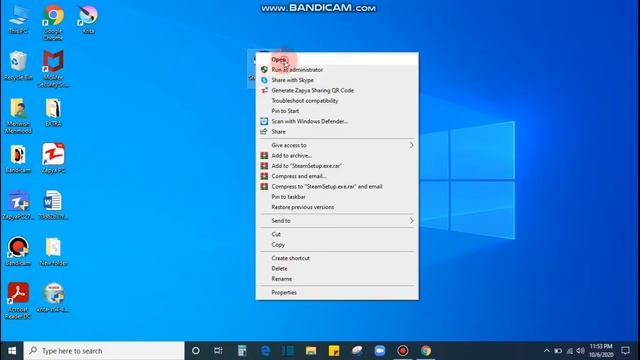
Task: Click the volume icon in system tray
Action: pos(580,351)
